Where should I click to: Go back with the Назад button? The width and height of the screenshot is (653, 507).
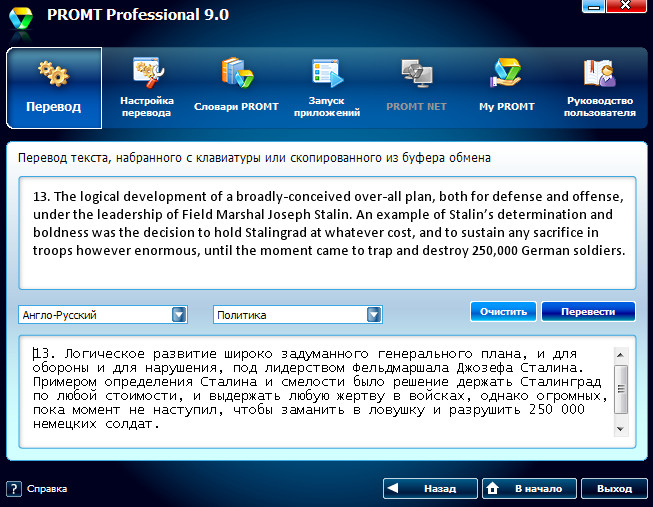click(430, 488)
